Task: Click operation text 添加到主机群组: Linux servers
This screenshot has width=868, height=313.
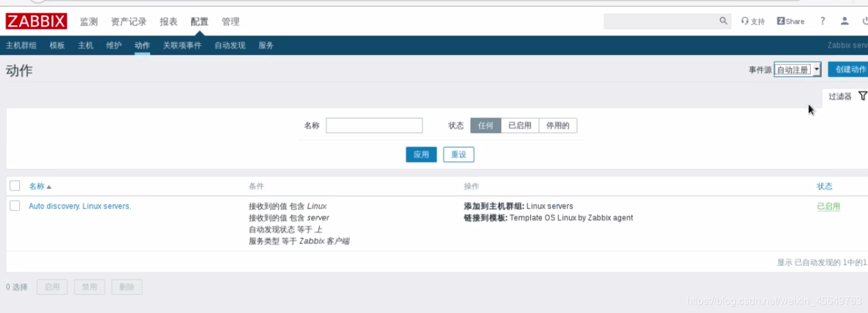Action: point(518,206)
